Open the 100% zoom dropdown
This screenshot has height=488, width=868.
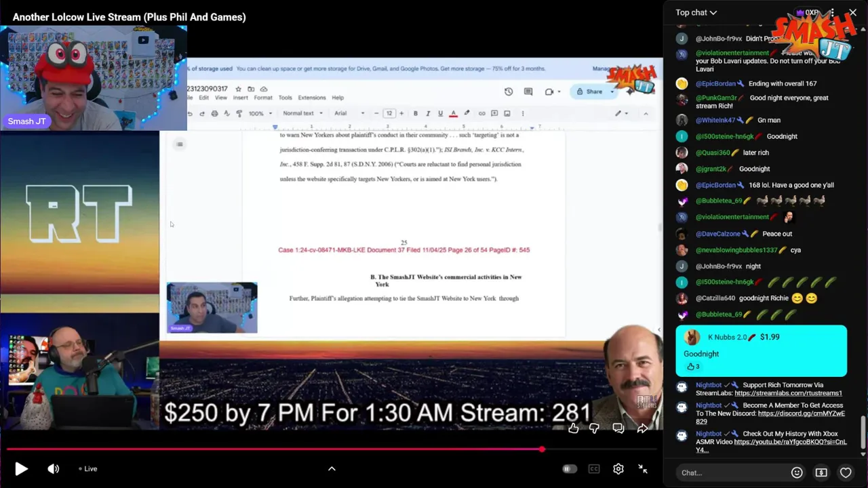[260, 113]
